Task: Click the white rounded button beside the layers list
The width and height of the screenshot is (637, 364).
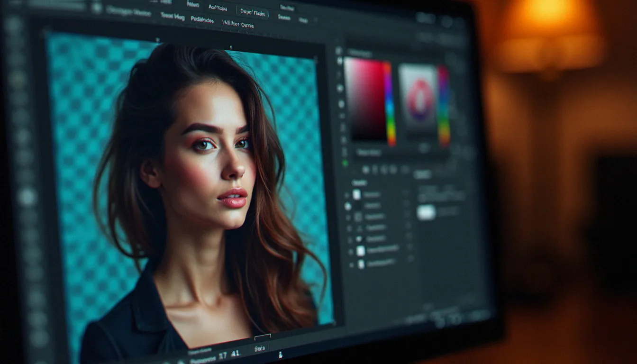Action: (x=426, y=212)
